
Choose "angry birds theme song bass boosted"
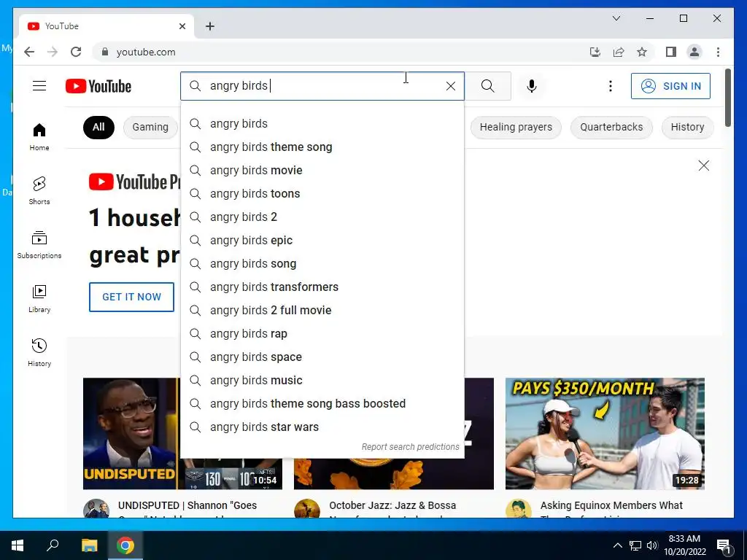(322, 404)
